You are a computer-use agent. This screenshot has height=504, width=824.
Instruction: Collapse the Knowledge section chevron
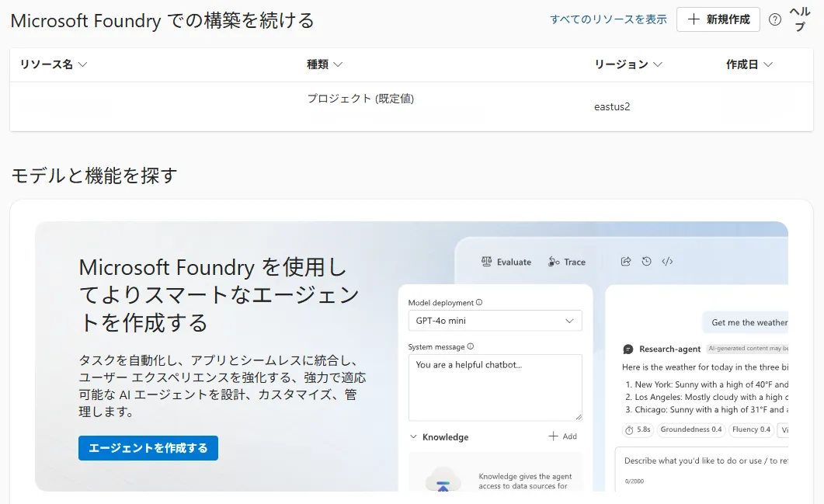[414, 436]
